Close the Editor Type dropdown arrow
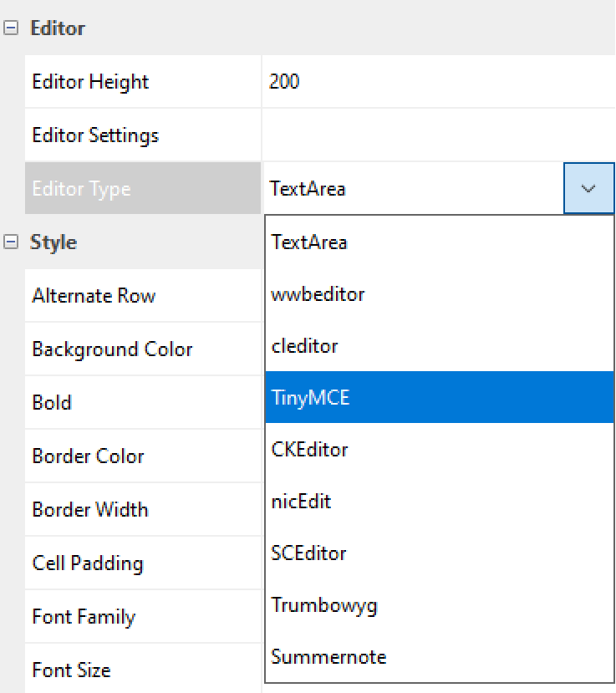The height and width of the screenshot is (693, 616). tap(588, 189)
